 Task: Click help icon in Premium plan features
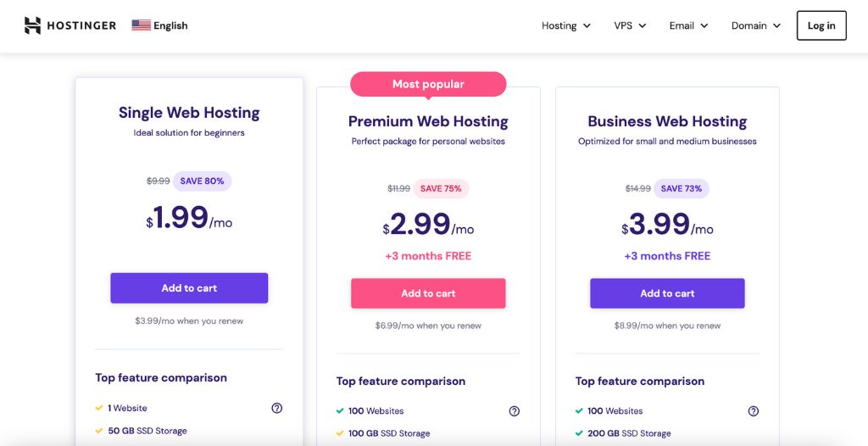tap(515, 411)
